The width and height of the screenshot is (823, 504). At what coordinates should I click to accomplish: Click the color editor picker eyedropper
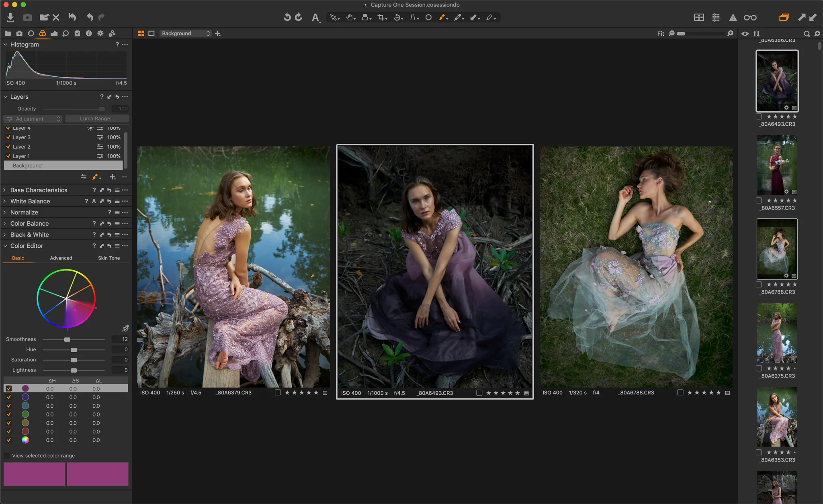125,328
